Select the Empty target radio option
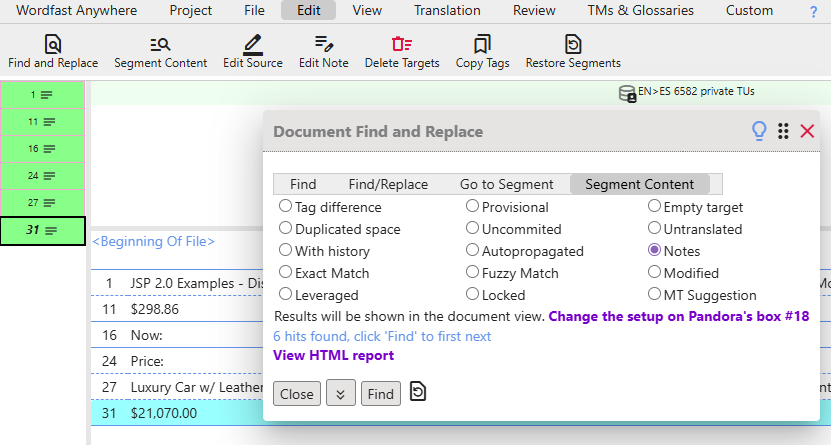831x445 pixels. (x=654, y=206)
